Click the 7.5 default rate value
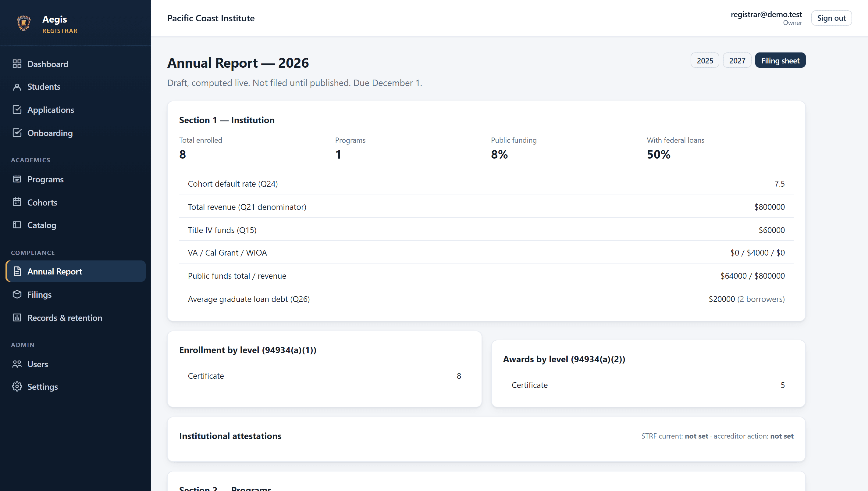This screenshot has height=491, width=868. [779, 184]
